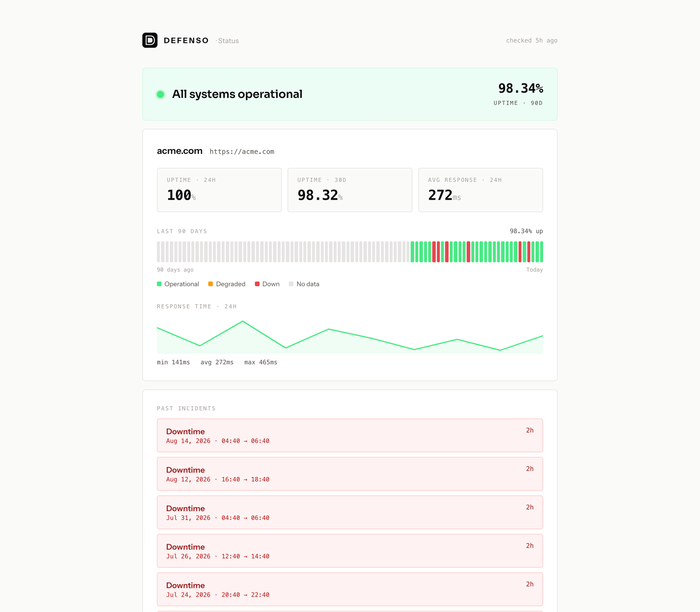Image resolution: width=700 pixels, height=612 pixels.
Task: Click the green operational status dot
Action: (161, 94)
